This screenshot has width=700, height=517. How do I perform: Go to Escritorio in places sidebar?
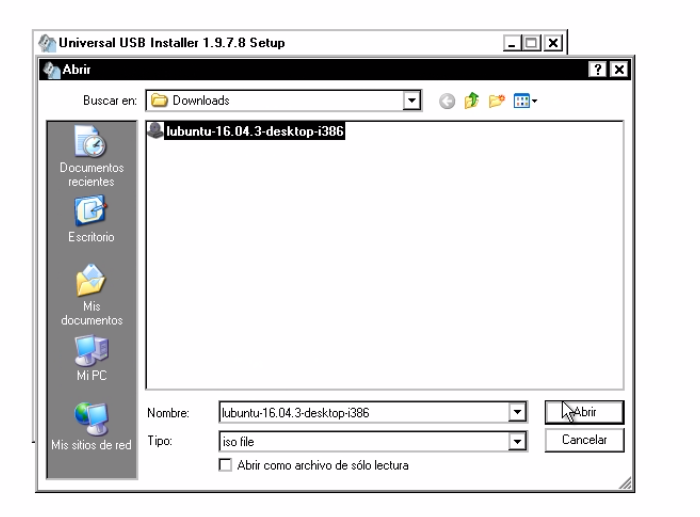(x=91, y=219)
